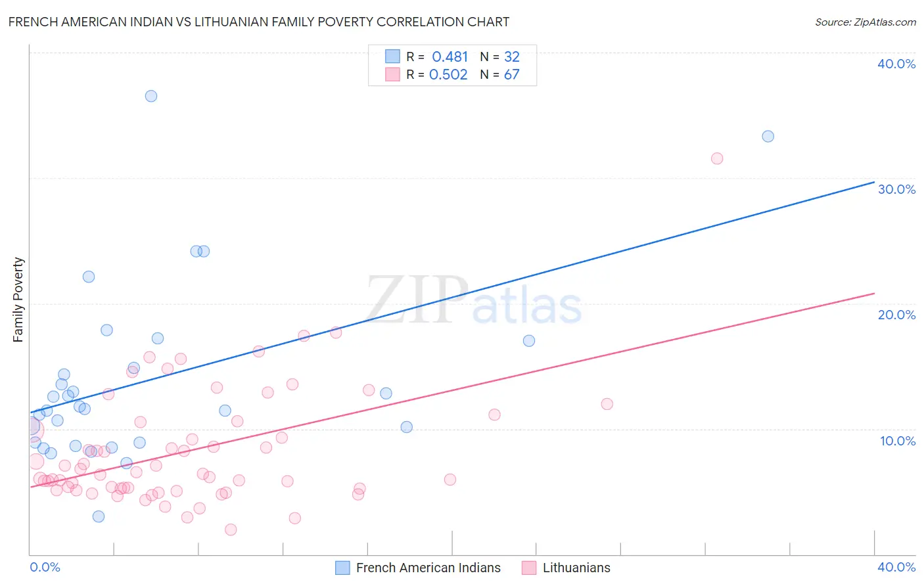Click the R value 0.481 in stats box
Image resolution: width=924 pixels, height=586 pixels.
[450, 56]
